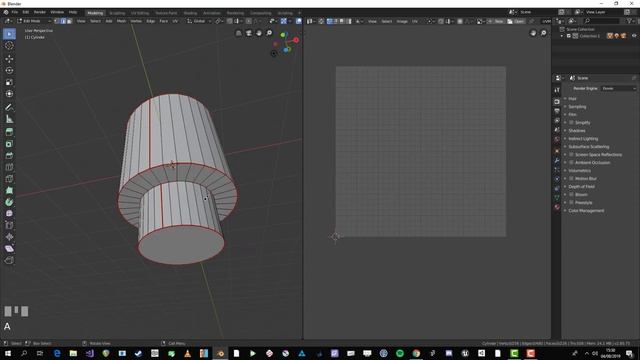Image resolution: width=640 pixels, height=360 pixels.
Task: Switch to face select mode
Action: point(69,21)
